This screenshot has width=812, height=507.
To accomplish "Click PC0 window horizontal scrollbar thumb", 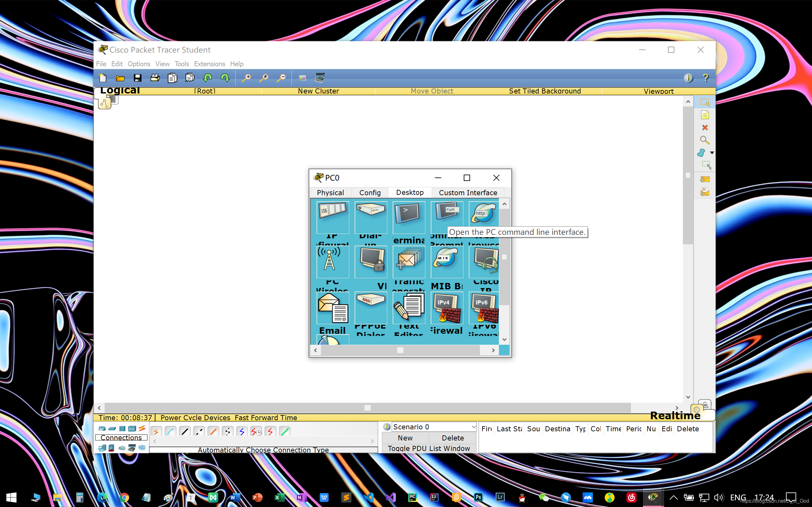I will pos(400,350).
